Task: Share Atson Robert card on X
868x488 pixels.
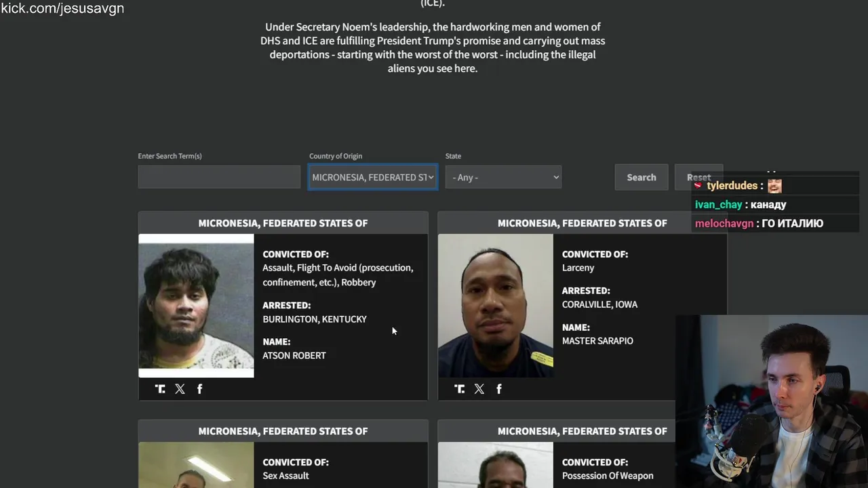Action: [x=180, y=389]
